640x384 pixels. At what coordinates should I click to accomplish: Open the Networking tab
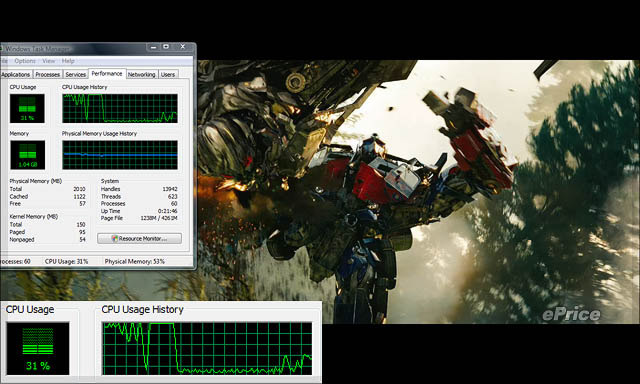click(141, 74)
